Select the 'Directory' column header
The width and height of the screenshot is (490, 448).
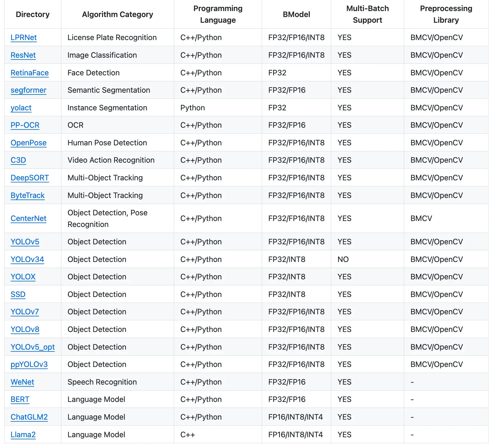pos(33,14)
